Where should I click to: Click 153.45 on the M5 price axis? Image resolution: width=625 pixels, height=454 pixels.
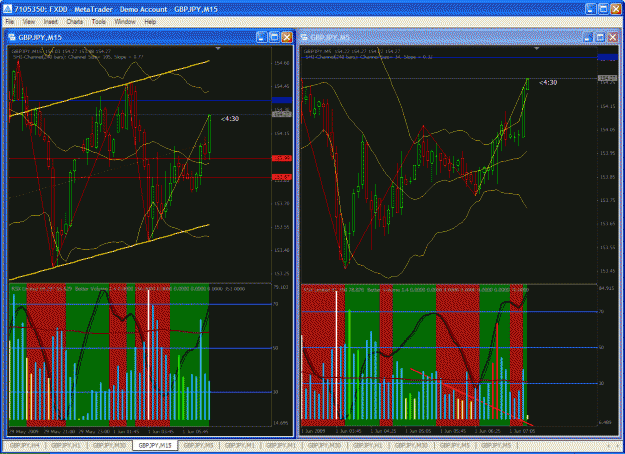(607, 271)
